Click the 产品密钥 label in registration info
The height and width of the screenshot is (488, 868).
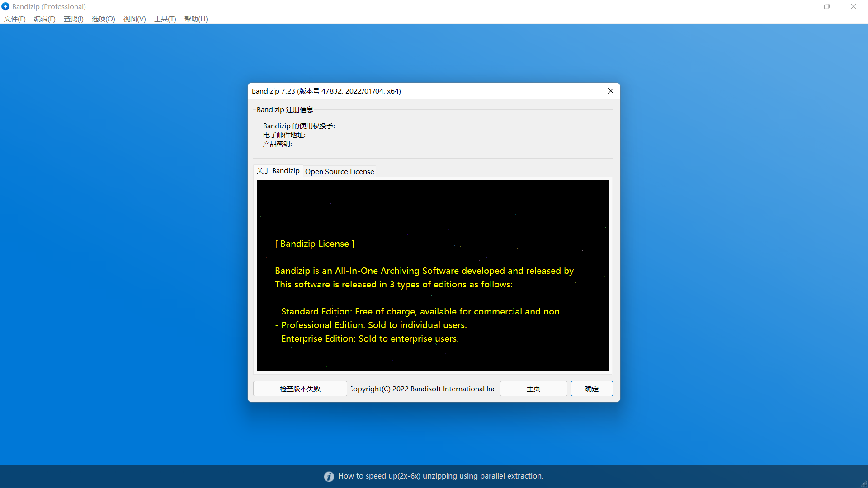277,144
